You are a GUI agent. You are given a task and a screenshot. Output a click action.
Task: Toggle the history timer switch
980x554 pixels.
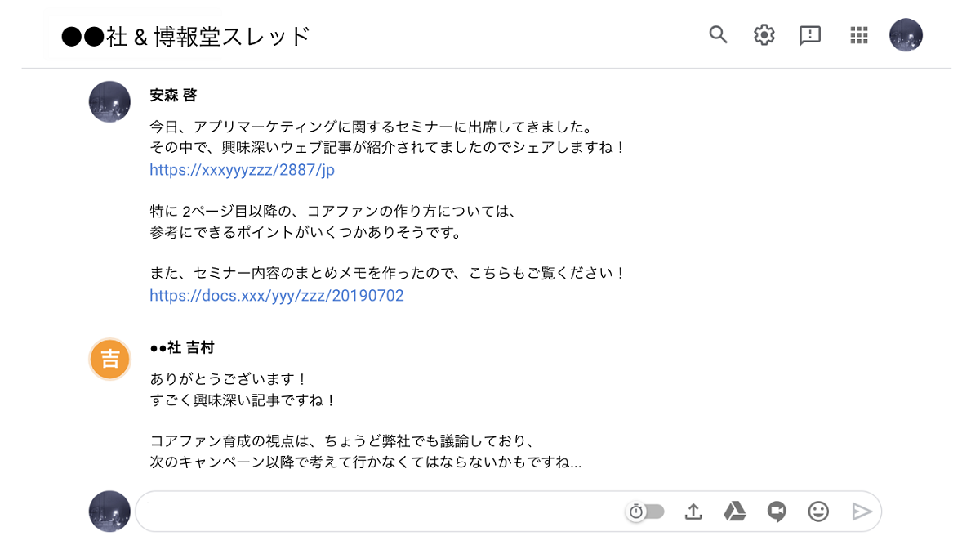645,512
